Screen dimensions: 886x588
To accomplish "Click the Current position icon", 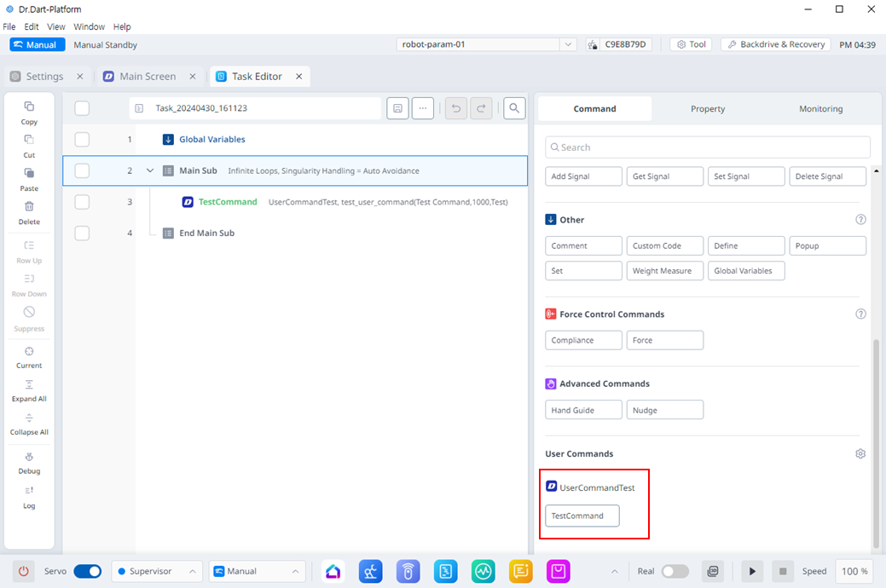I will point(29,351).
